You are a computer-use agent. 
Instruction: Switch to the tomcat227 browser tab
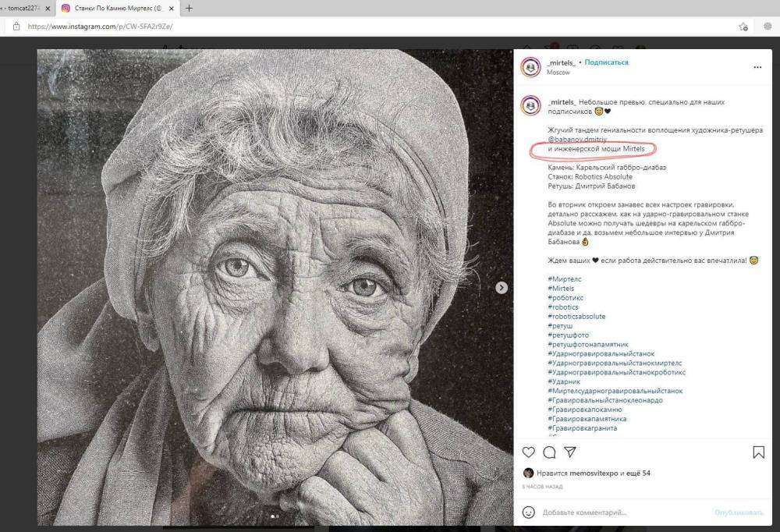pos(23,9)
